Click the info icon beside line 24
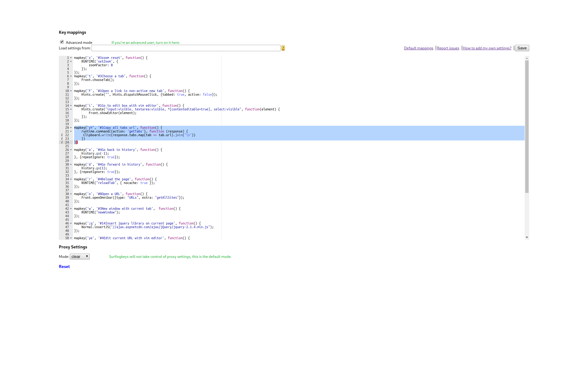 tap(62, 142)
